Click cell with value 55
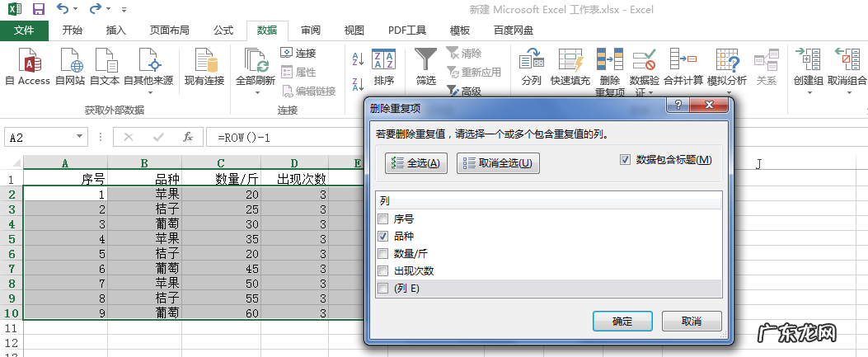The height and width of the screenshot is (357, 868). point(222,298)
